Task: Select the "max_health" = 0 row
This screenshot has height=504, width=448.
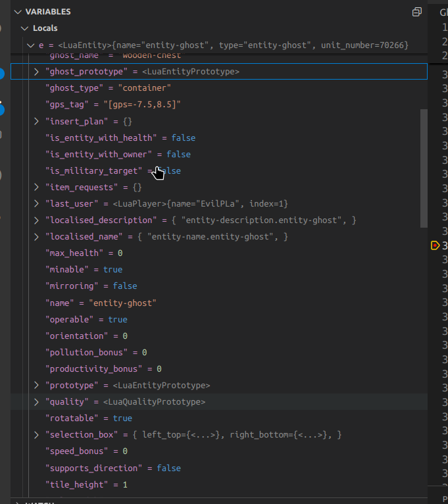Action: click(x=219, y=253)
